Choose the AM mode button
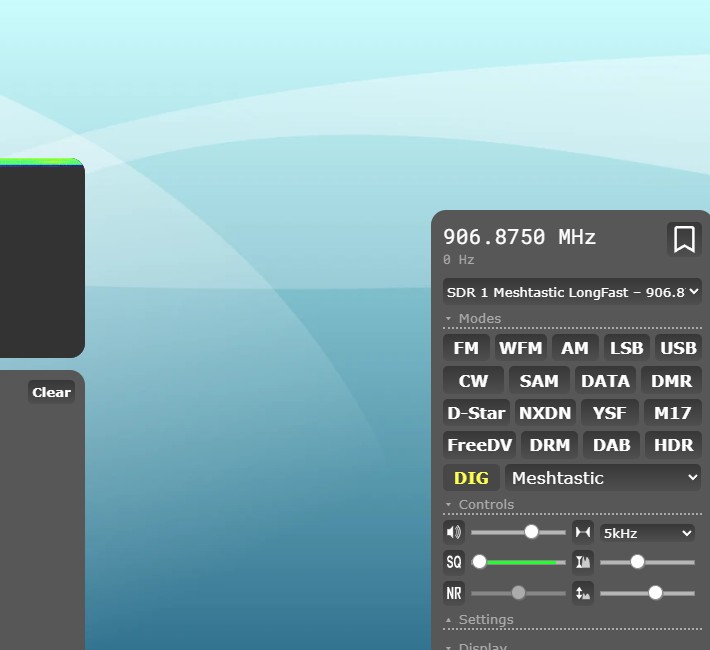Viewport: 710px width, 650px height. pyautogui.click(x=575, y=348)
